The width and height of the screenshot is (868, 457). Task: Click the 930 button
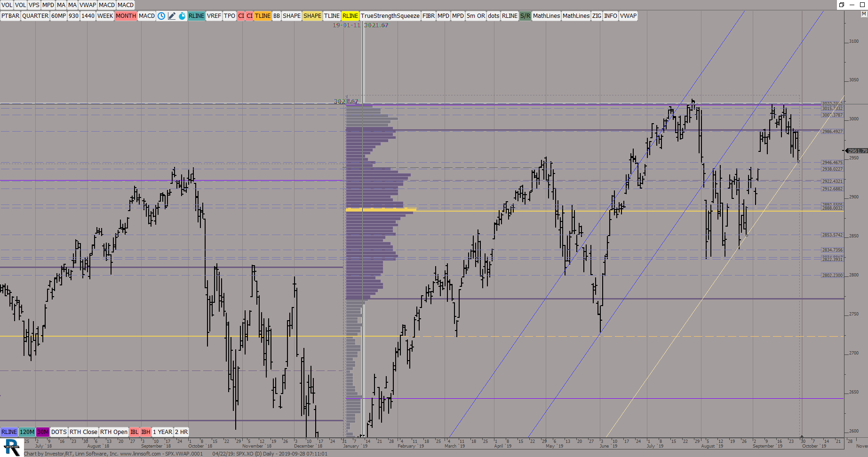click(x=74, y=16)
